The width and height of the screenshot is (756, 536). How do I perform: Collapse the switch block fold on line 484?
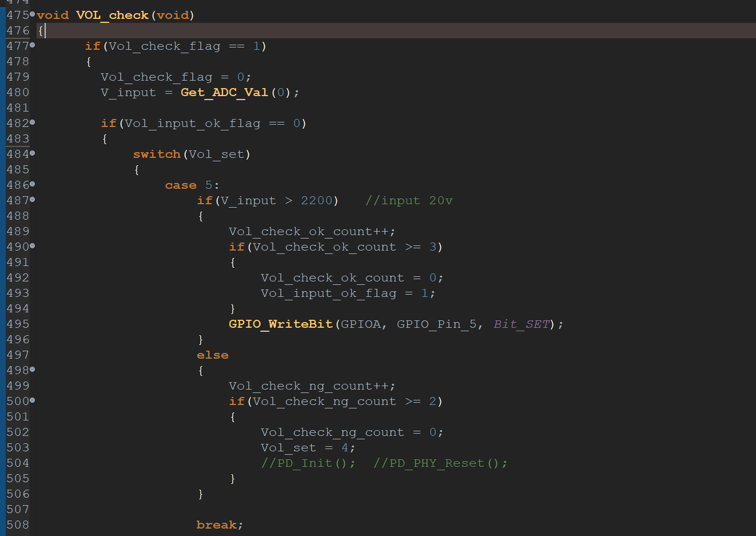32,153
